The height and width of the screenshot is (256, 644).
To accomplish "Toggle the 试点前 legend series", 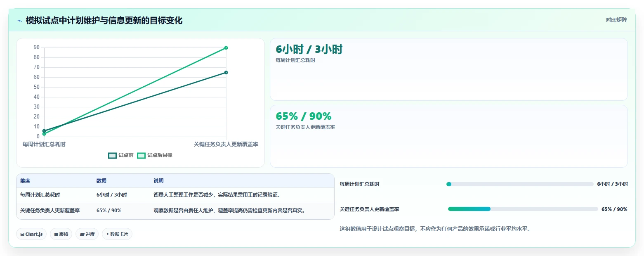I will [121, 156].
